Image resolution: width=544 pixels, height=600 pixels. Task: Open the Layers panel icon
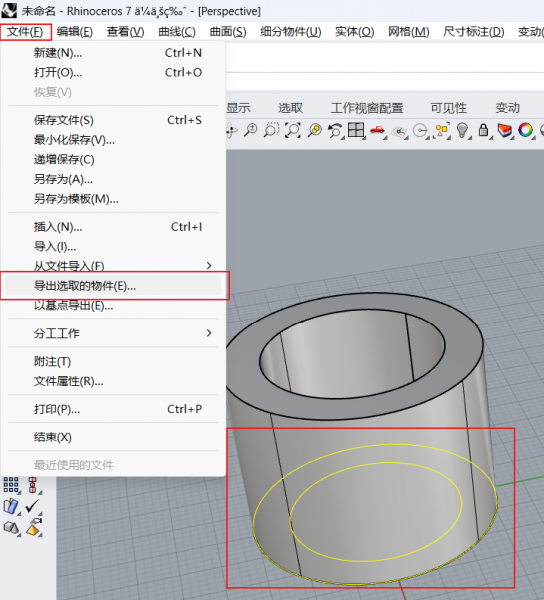pyautogui.click(x=505, y=130)
